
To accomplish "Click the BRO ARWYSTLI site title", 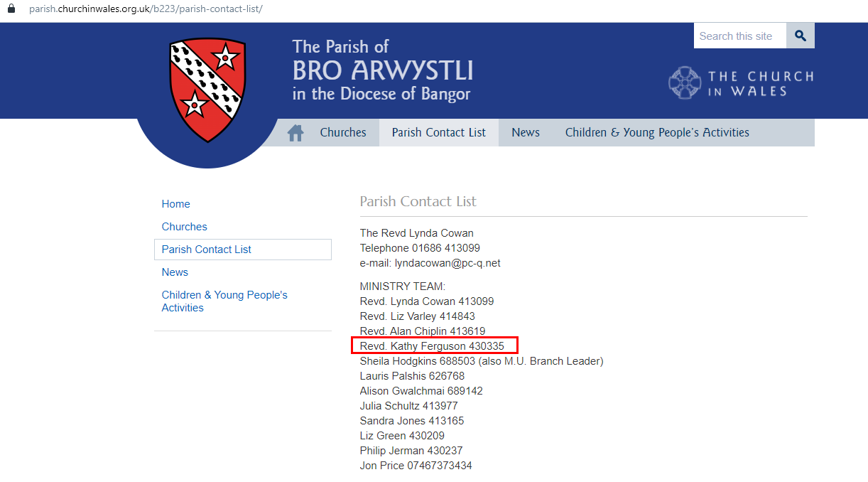I will (383, 71).
